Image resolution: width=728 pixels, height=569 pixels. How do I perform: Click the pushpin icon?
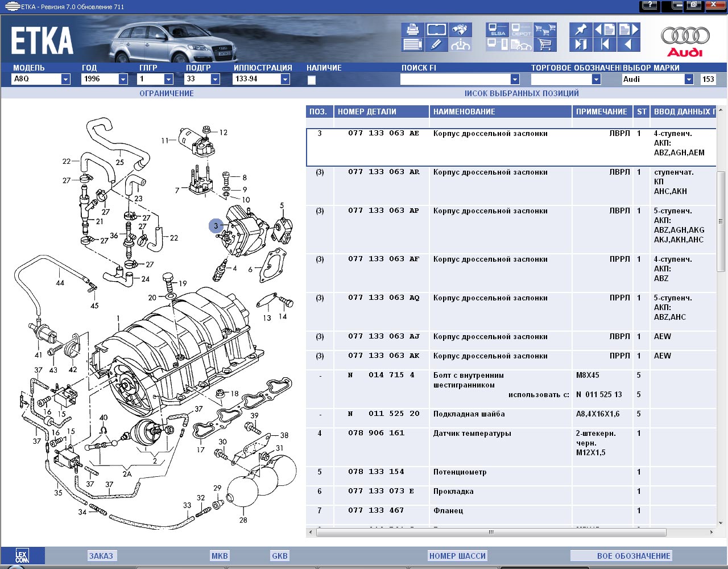580,30
